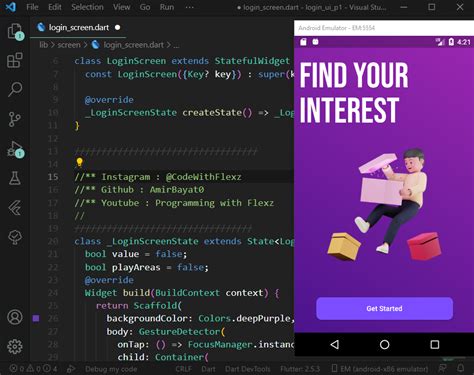Click the lib breadcrumb segment
The height and width of the screenshot is (375, 474).
pyautogui.click(x=43, y=45)
